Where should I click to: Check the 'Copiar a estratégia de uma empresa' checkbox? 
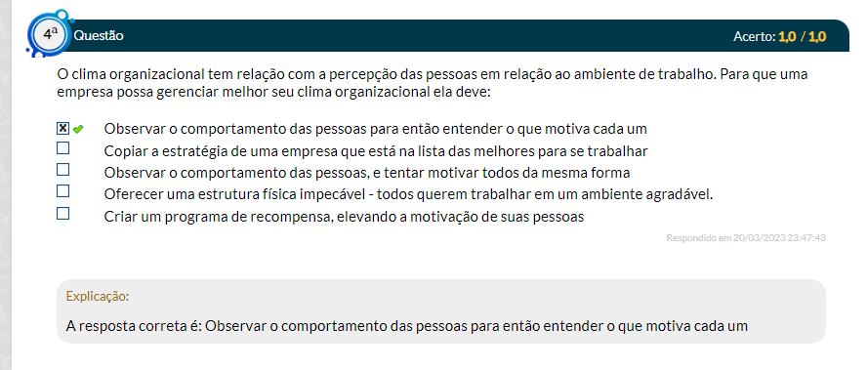tap(63, 148)
